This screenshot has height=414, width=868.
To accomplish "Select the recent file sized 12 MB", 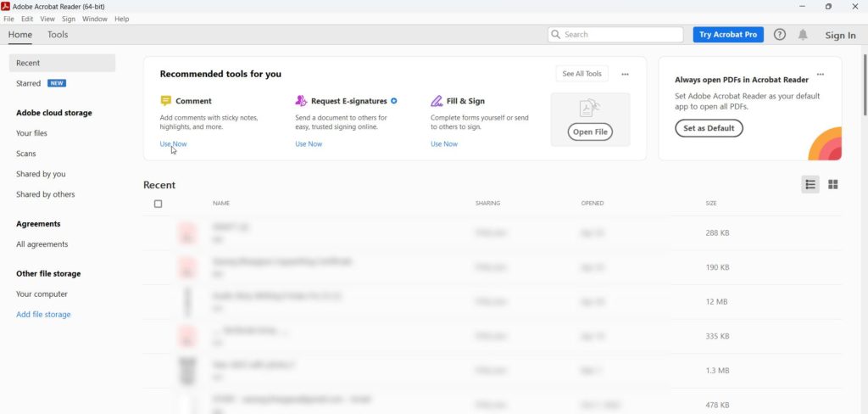I will pyautogui.click(x=492, y=301).
